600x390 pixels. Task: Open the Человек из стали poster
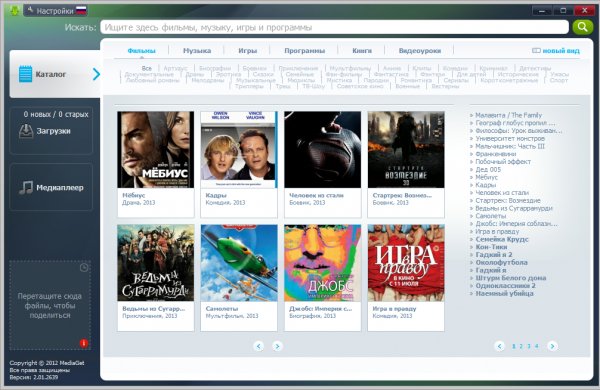(x=323, y=150)
